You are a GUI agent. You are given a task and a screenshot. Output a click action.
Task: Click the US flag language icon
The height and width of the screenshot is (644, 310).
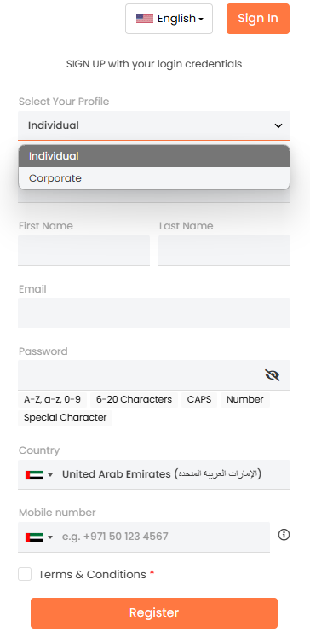(x=144, y=19)
